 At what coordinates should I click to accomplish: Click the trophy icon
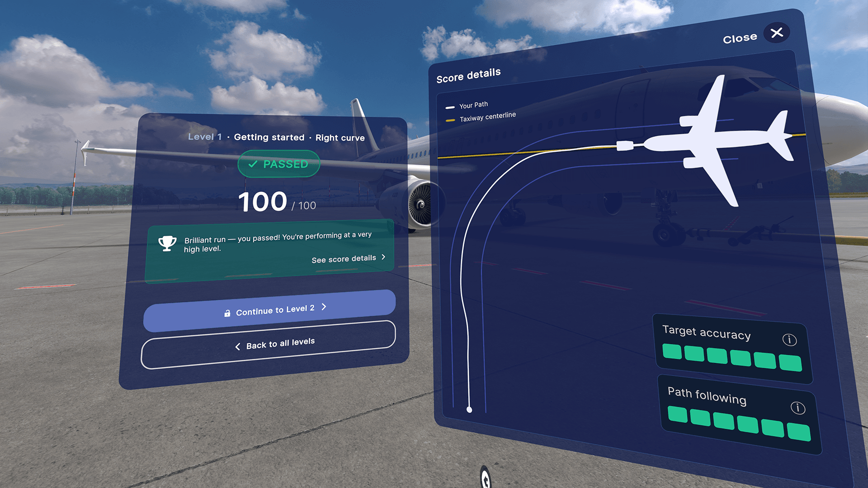(x=167, y=243)
